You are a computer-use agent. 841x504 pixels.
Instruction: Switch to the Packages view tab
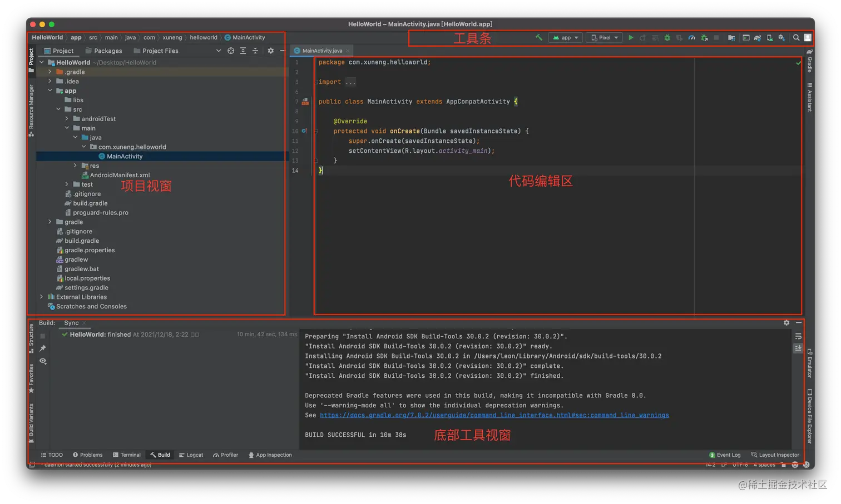(103, 51)
